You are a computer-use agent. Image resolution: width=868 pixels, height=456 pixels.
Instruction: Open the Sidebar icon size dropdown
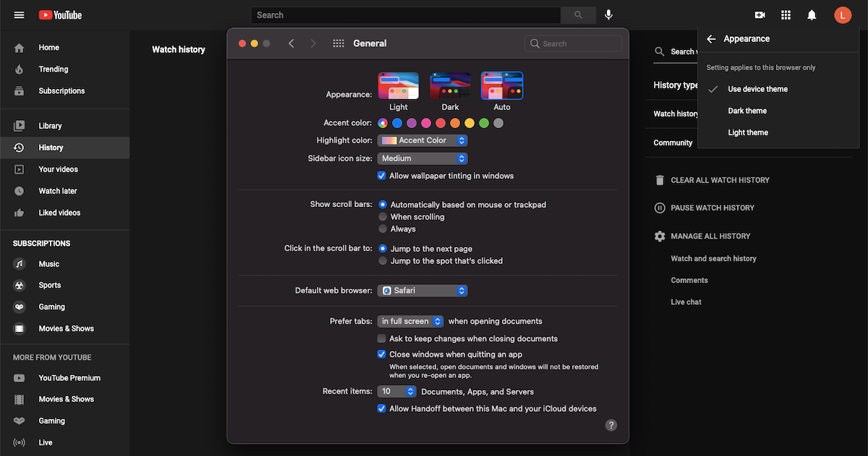tap(422, 158)
